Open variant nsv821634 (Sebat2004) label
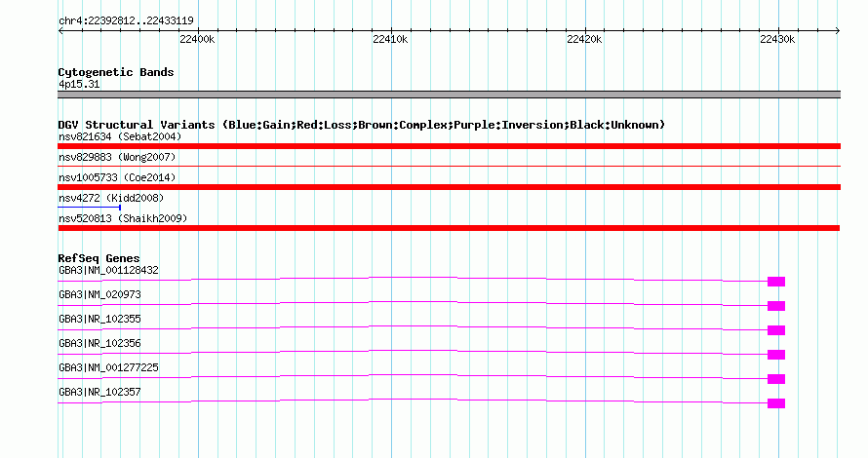Screen dimensions: 868x458 tap(120, 136)
